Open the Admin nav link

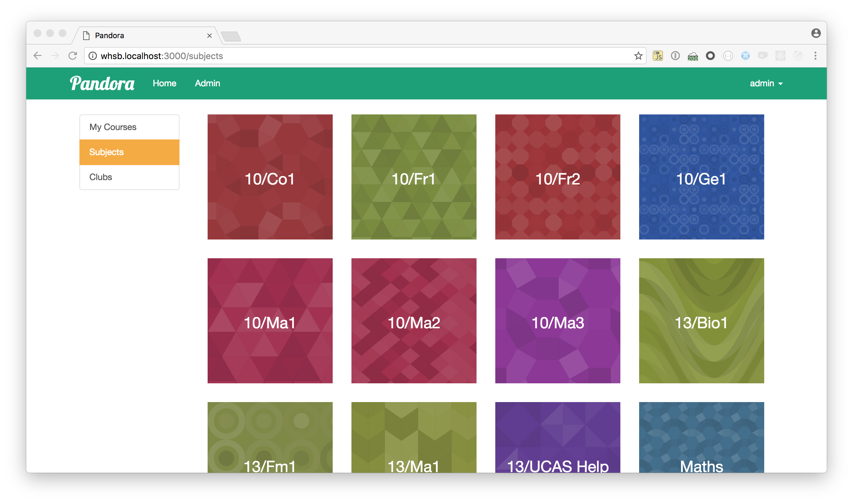coord(207,83)
